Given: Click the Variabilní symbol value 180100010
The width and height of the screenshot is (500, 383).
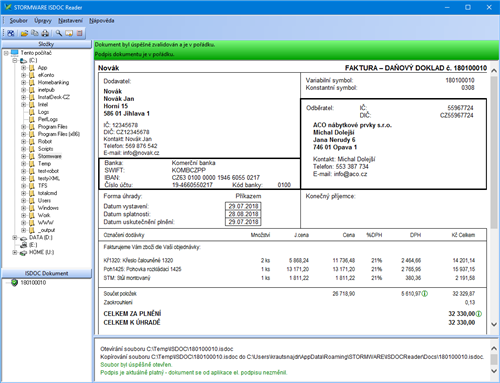Looking at the screenshot, I should point(460,80).
